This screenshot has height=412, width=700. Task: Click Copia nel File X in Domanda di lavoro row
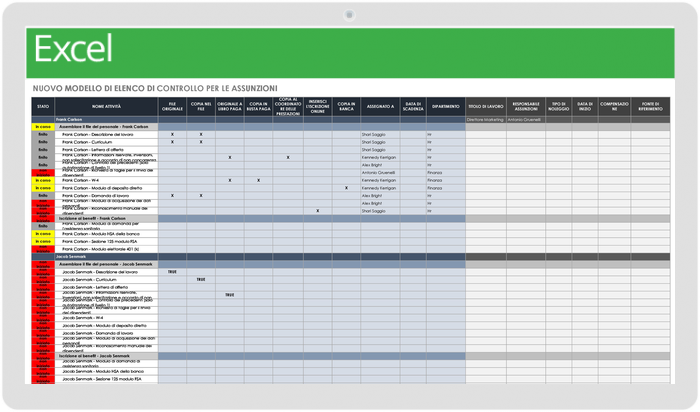coord(201,196)
